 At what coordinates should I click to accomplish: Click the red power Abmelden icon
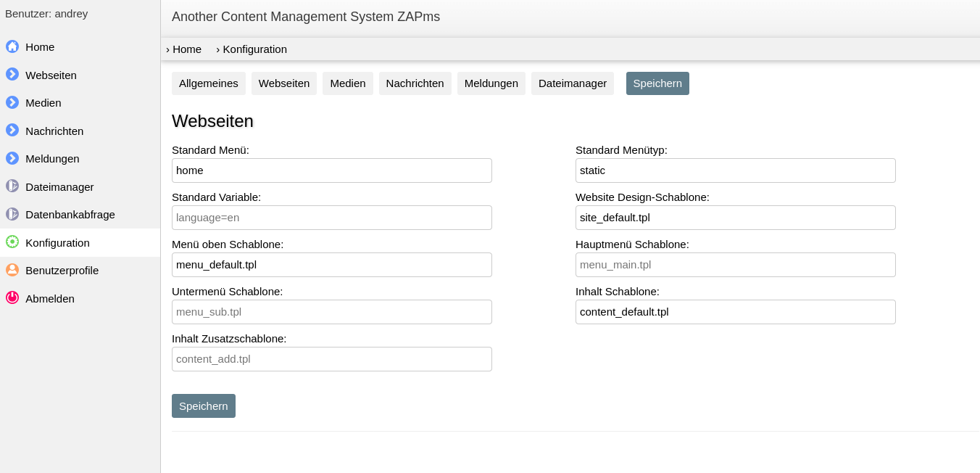tap(12, 297)
